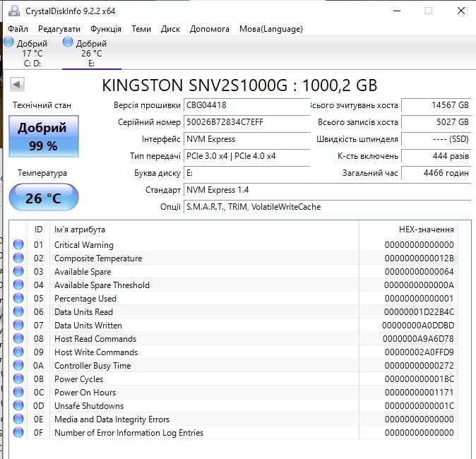
Task: Select the Percentage Used attribute name
Action: point(85,299)
